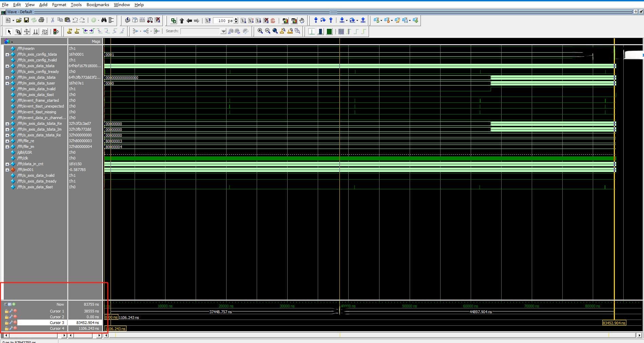644x343 pixels.
Task: Click the Zoom In magnifier icon
Action: pos(260,31)
